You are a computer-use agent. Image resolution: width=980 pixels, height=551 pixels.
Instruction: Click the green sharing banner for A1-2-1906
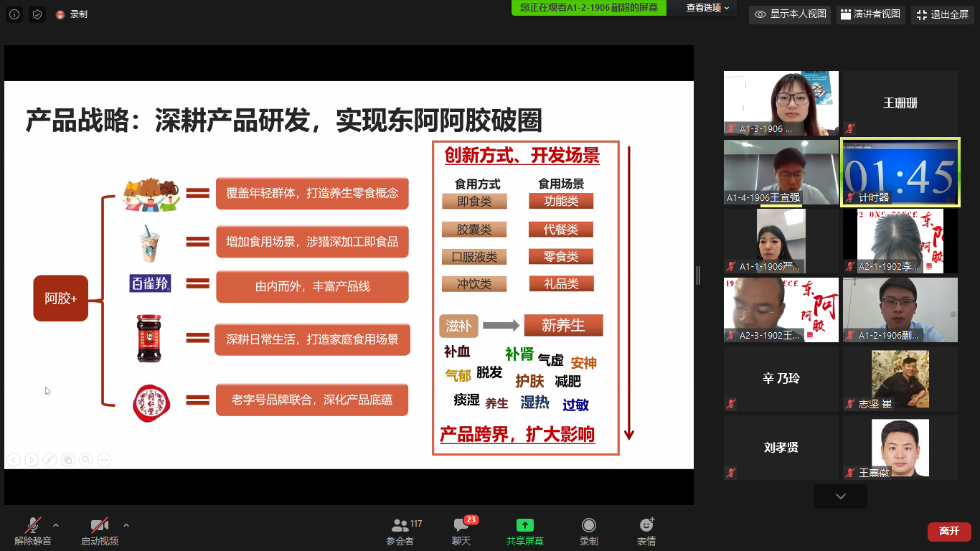click(x=589, y=8)
